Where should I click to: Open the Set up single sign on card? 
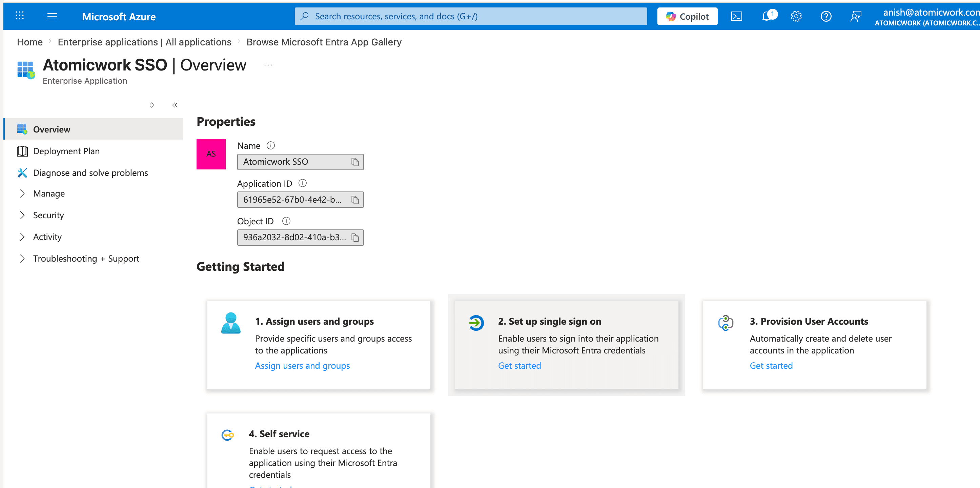coord(567,345)
